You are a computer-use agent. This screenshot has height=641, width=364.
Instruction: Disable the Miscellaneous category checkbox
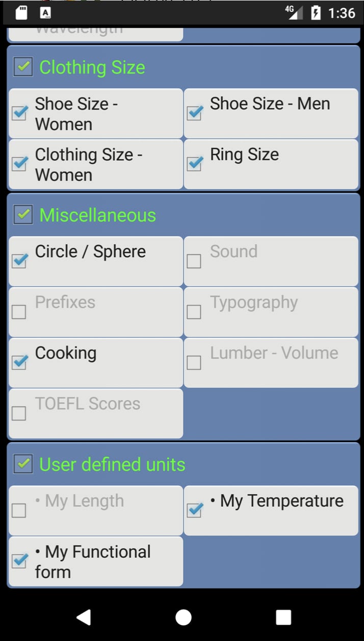click(x=22, y=215)
